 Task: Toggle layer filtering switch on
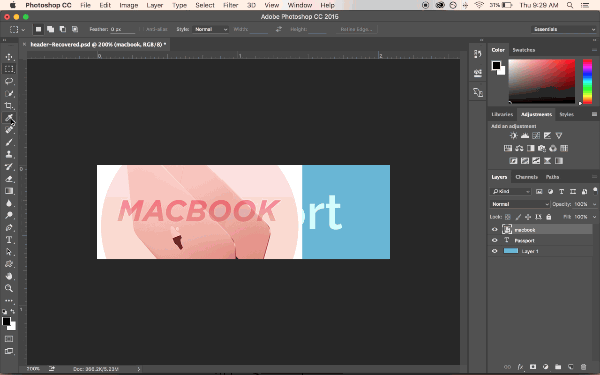pyautogui.click(x=595, y=191)
